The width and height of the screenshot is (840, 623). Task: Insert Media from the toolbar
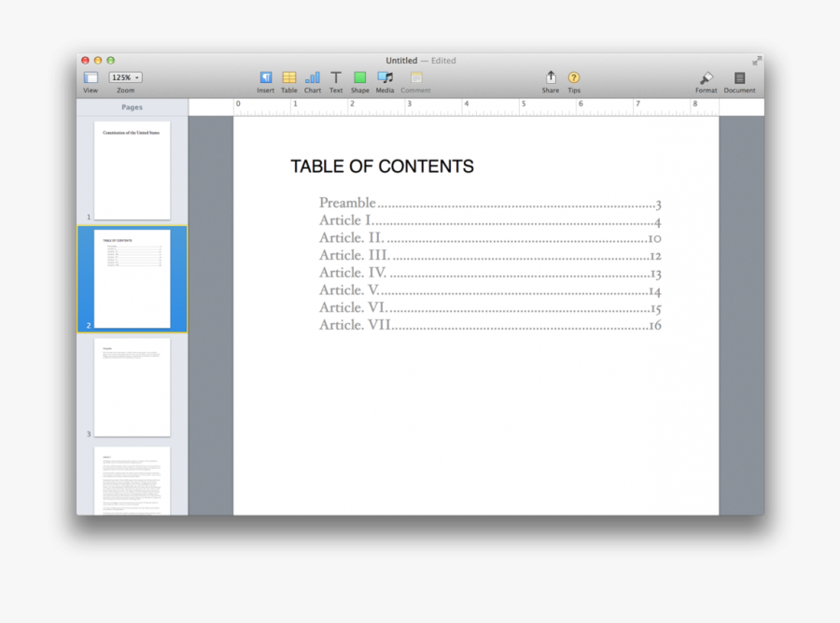tap(385, 78)
